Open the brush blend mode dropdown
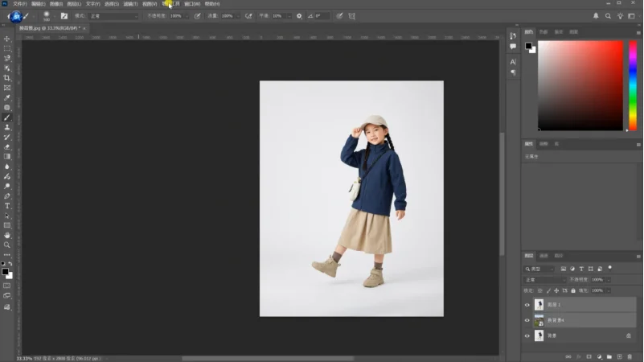The height and width of the screenshot is (362, 644). (113, 16)
